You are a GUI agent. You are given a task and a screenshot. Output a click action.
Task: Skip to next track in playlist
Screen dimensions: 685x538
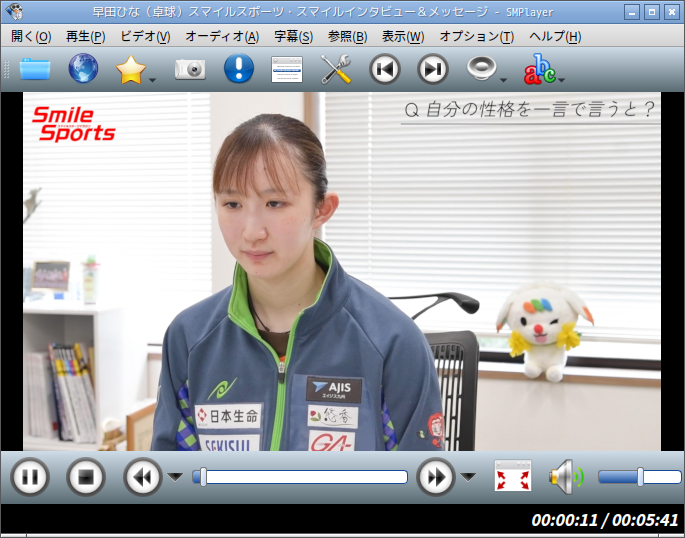[x=432, y=69]
